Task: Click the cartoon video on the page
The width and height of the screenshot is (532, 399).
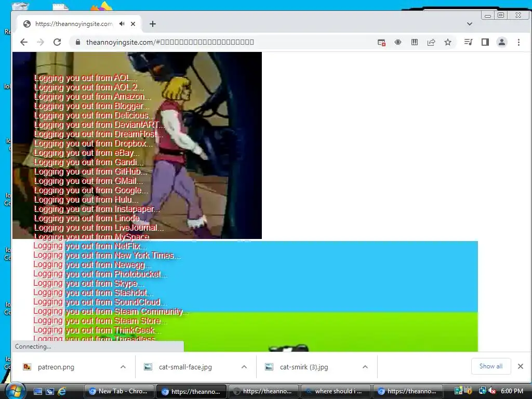Action: tap(137, 145)
